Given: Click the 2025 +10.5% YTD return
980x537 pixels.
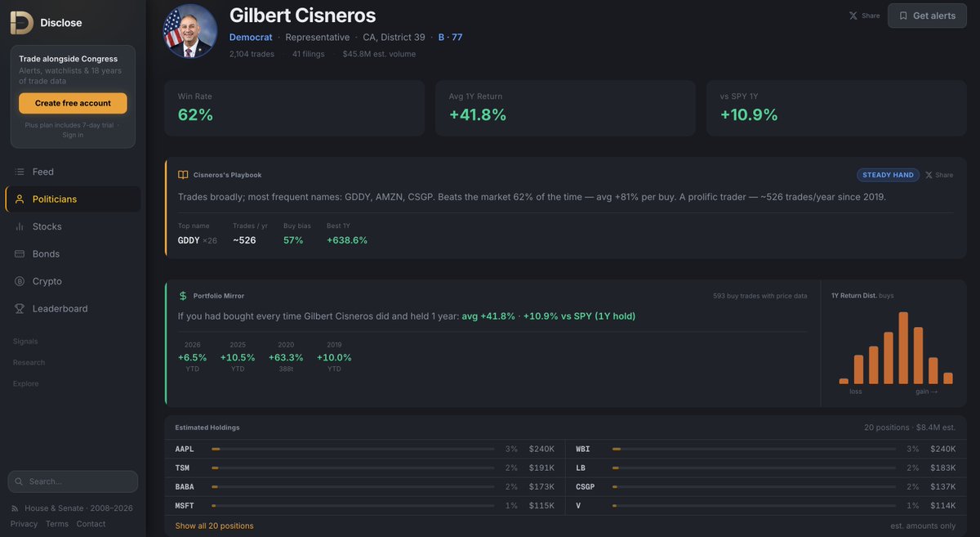Looking at the screenshot, I should click(238, 357).
